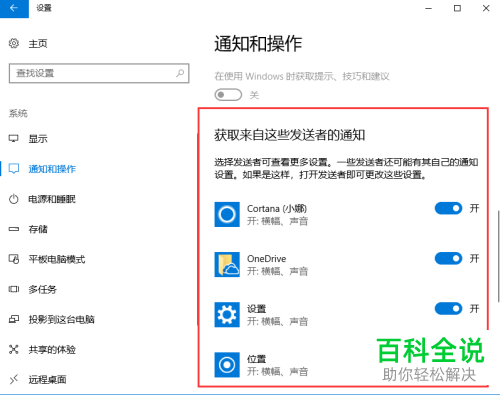Open the 显示 display icon
Image resolution: width=500 pixels, height=395 pixels.
(14, 138)
